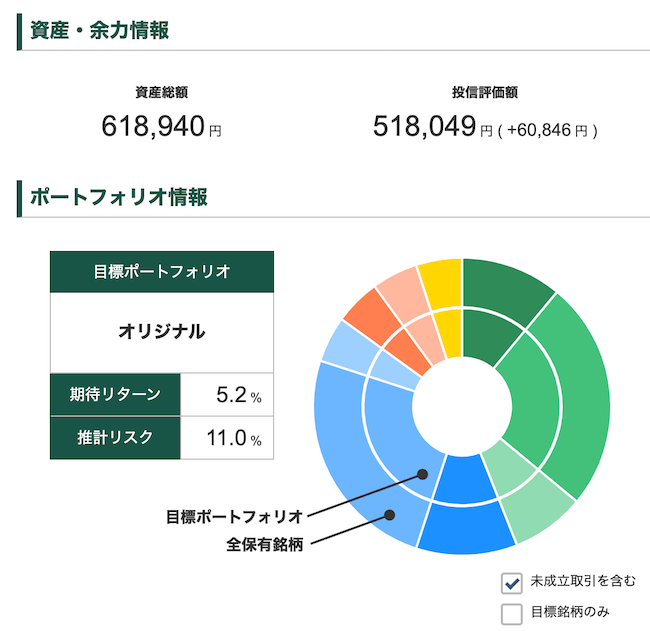Screen dimensions: 650x631
Task: Click the 期待リターン label cell
Action: [x=115, y=394]
